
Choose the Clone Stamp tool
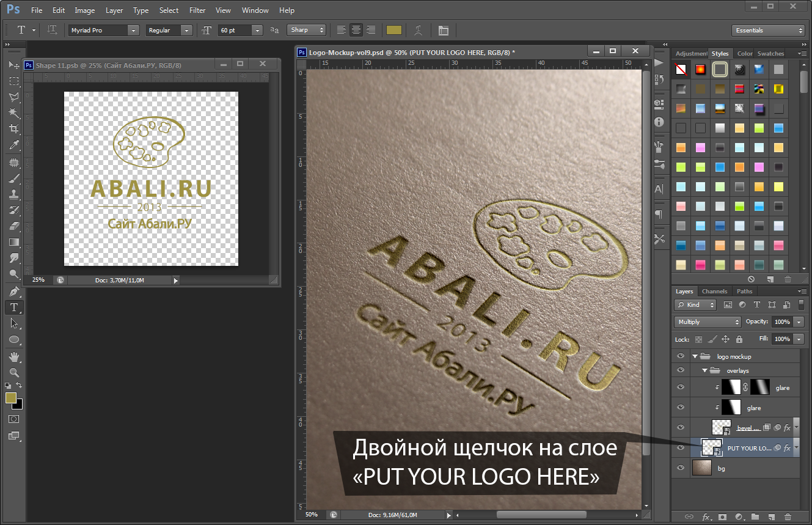click(13, 194)
